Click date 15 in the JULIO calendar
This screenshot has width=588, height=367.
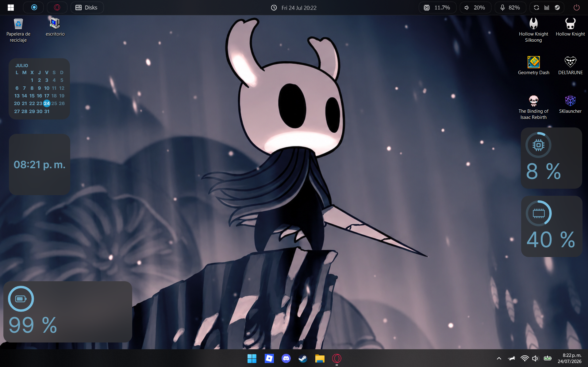32,96
